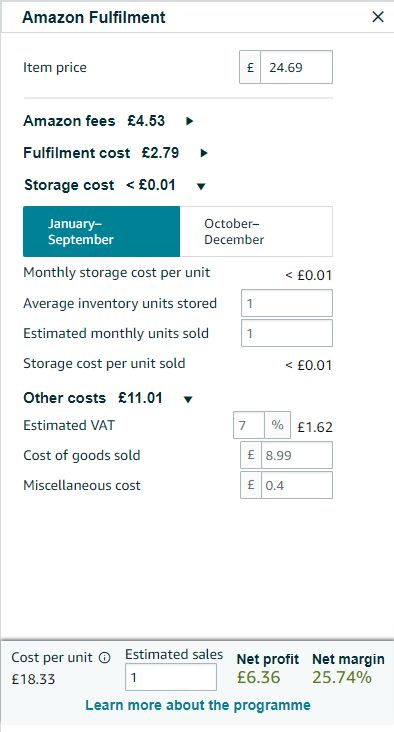Switch to October–December storage period
The image size is (394, 732).
click(x=256, y=232)
